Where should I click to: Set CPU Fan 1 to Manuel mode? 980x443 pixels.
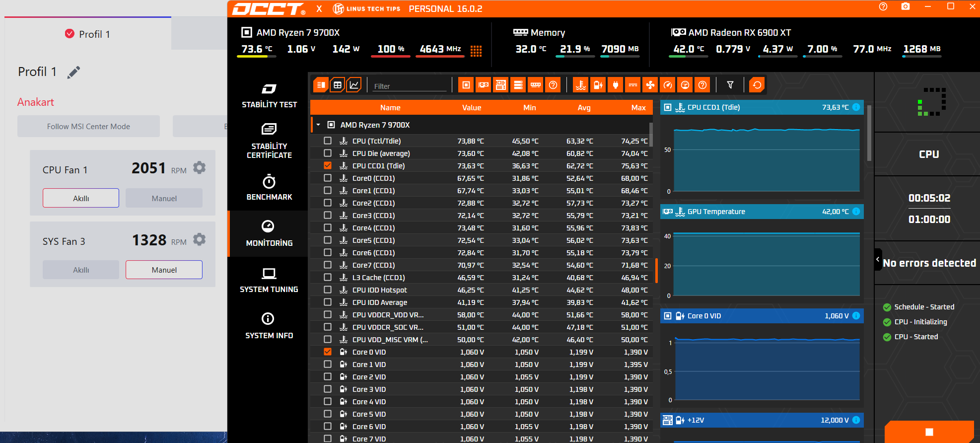[x=164, y=198]
